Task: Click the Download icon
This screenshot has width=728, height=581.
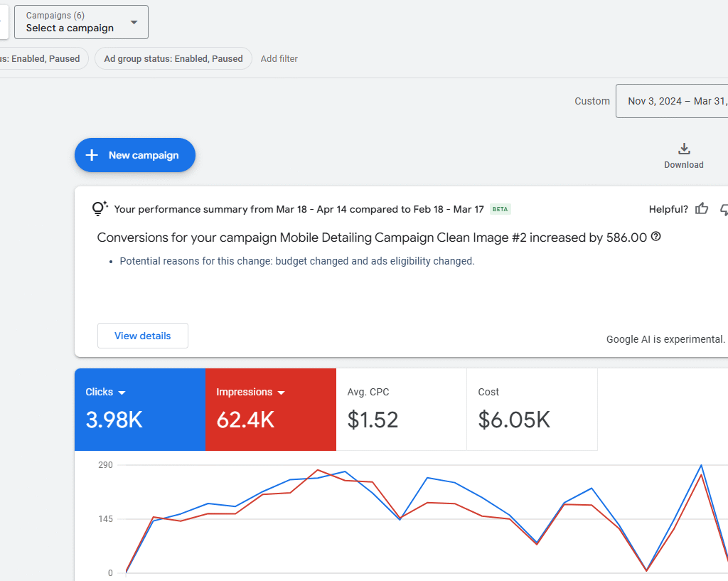Action: [x=683, y=149]
